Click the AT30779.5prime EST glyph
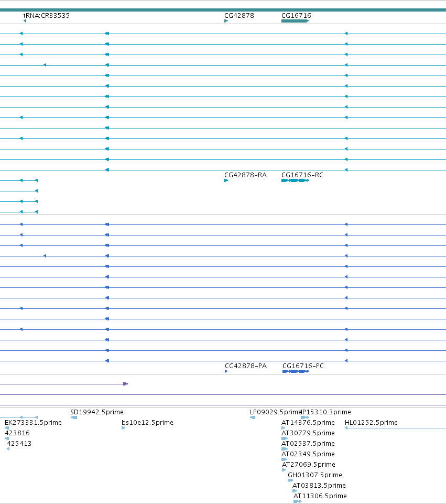Viewport: 446px width, 504px height. click(x=285, y=438)
